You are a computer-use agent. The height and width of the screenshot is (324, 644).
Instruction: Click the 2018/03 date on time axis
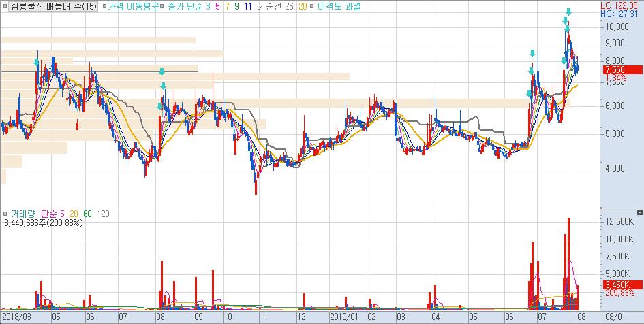point(17,317)
